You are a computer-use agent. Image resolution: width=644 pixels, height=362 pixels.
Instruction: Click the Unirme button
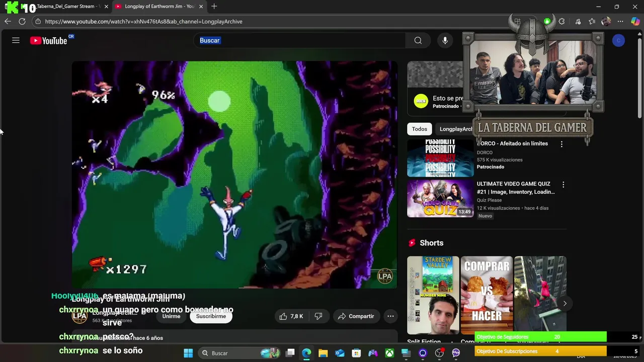171,316
